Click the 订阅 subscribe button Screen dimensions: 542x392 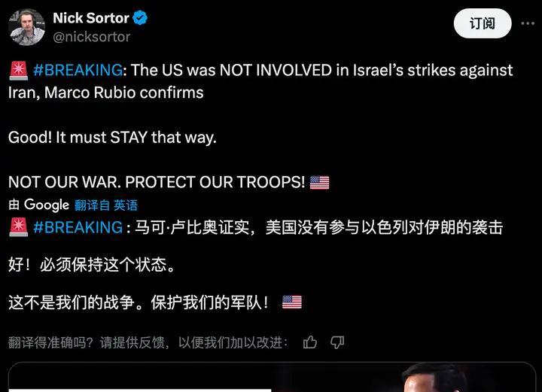(x=483, y=23)
